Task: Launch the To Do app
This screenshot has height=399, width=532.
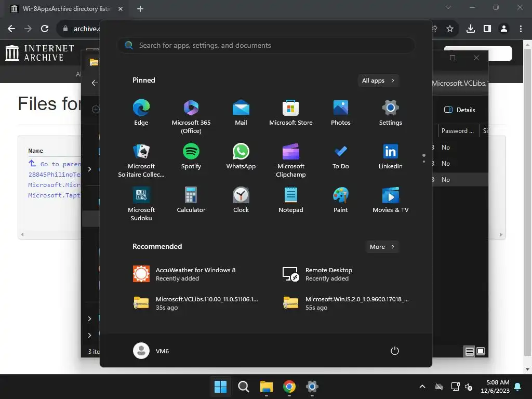Action: [x=341, y=156]
